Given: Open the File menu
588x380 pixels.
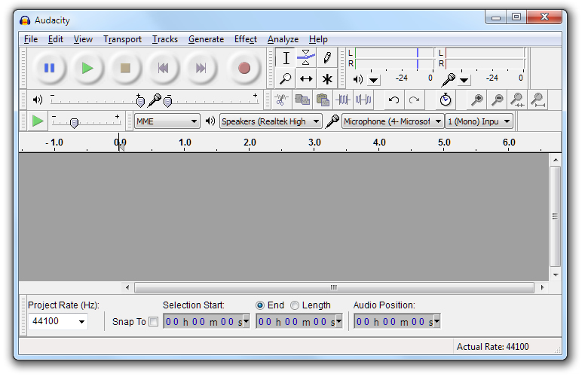Looking at the screenshot, I should point(31,39).
